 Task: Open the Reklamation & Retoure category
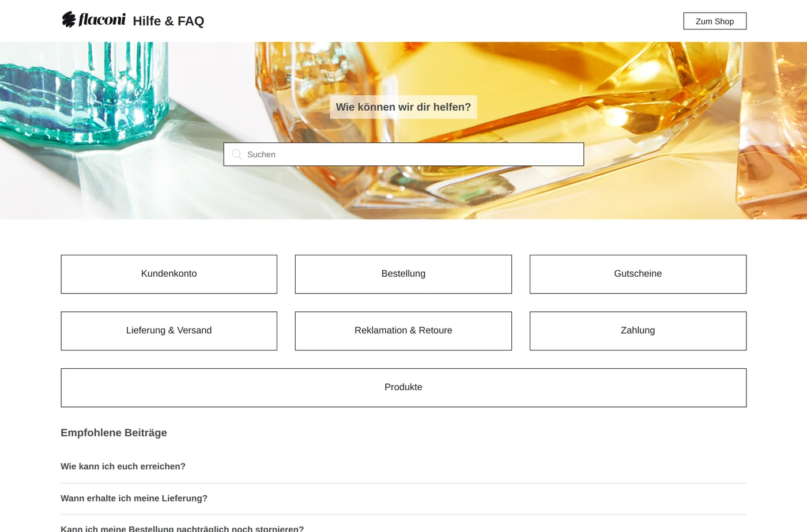pyautogui.click(x=403, y=331)
